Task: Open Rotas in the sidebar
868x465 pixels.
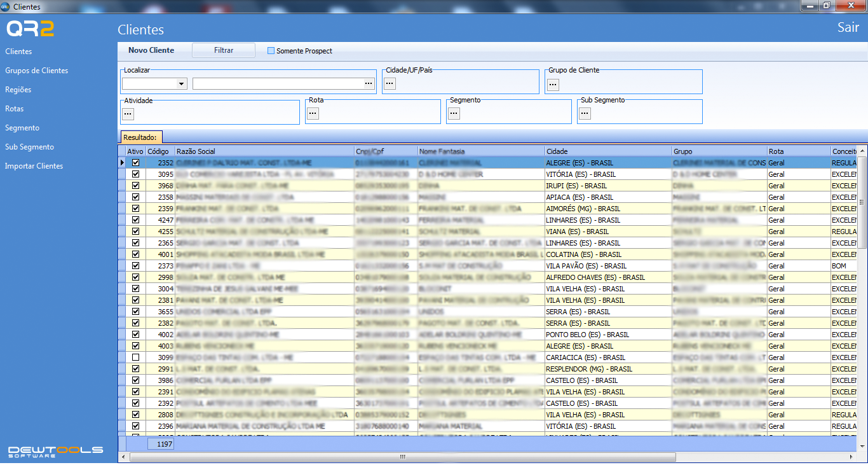Action: [x=15, y=109]
